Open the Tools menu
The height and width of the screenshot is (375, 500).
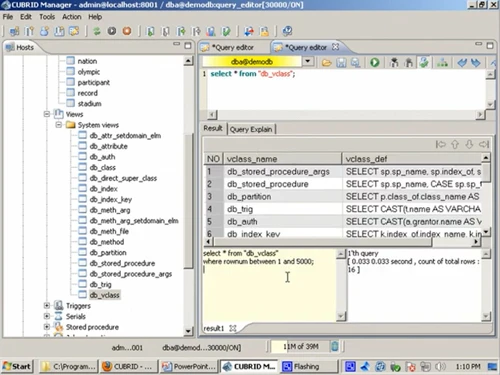coord(47,17)
